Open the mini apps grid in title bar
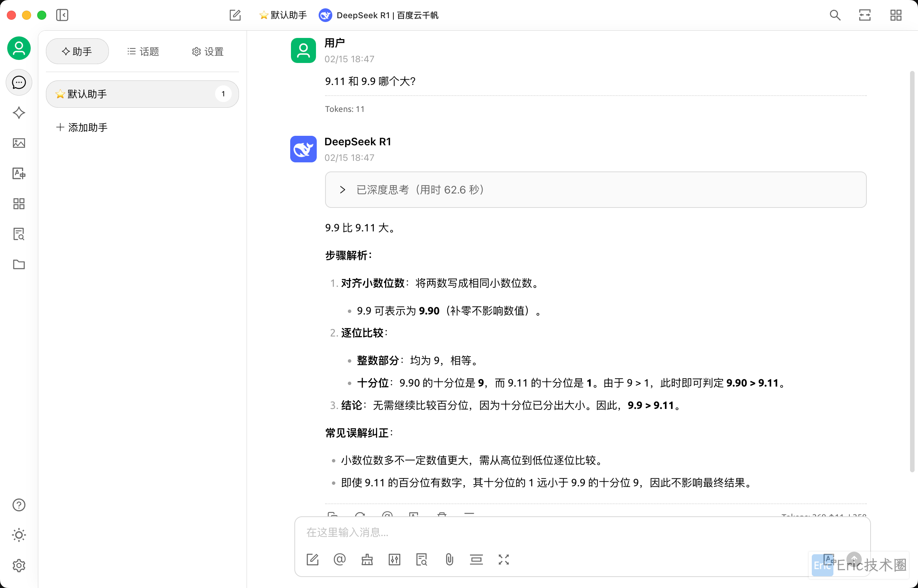Screen dimensions: 918x588 pyautogui.click(x=896, y=15)
